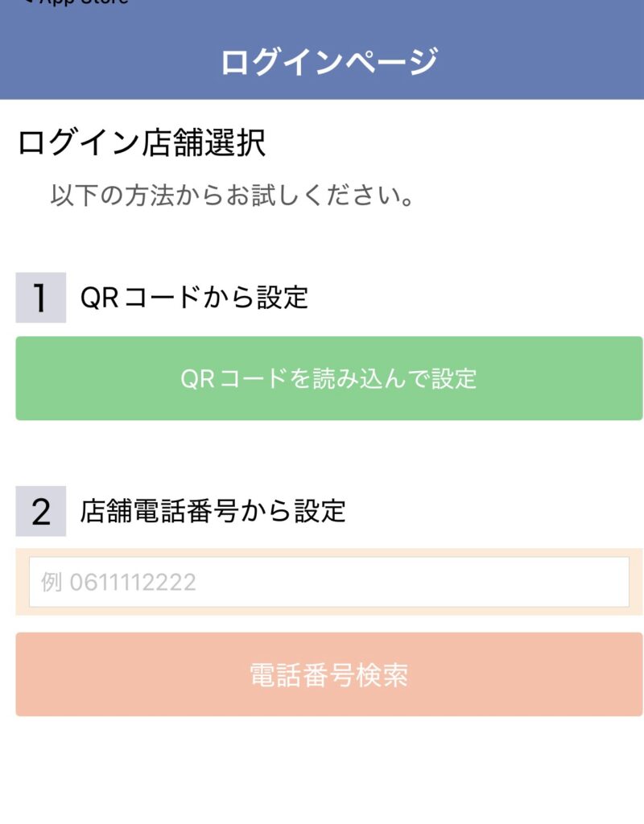Tap the back arrow beside App Store
The width and height of the screenshot is (644, 824).
pyautogui.click(x=27, y=2)
